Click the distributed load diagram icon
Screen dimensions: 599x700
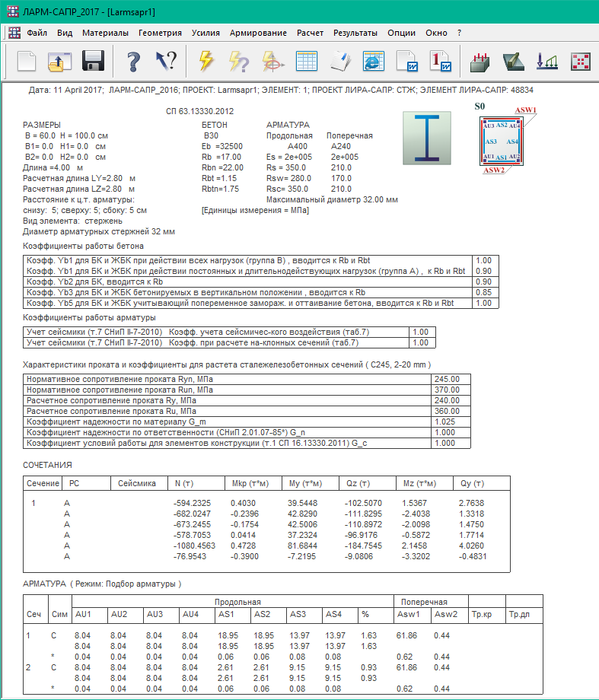(x=546, y=61)
